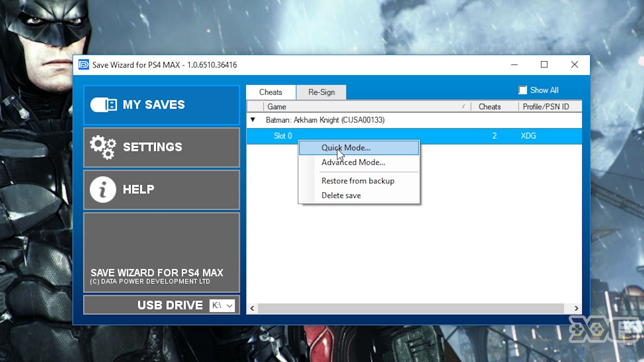Close the Save Wizard window
The height and width of the screenshot is (362, 644).
(574, 65)
